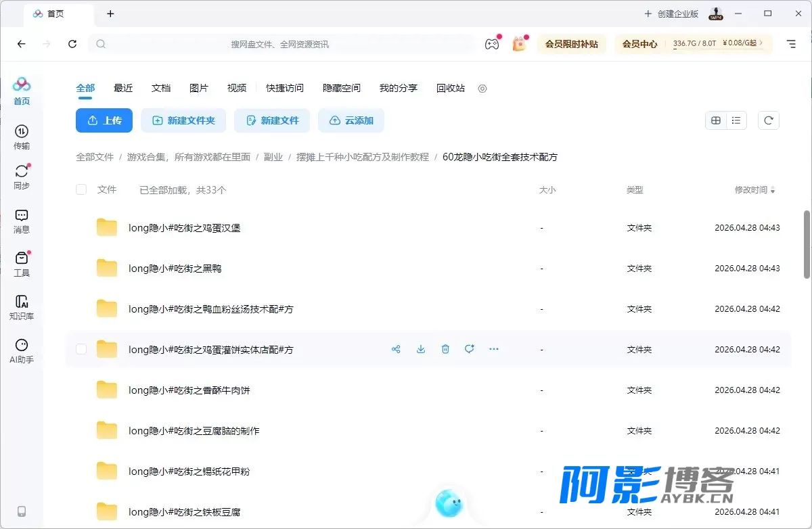
Task: Open folder long隐小#吃街之鸭血粉丝汤技术配#方
Action: point(211,309)
